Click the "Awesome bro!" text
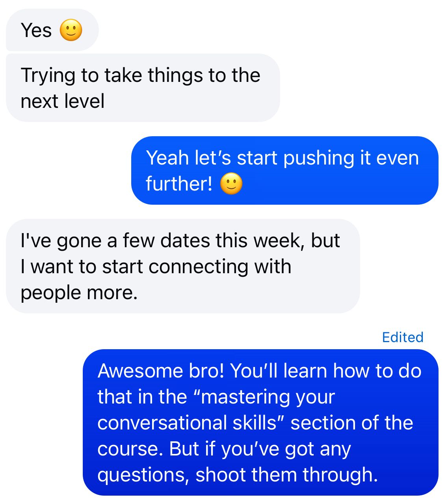Viewport: 448px width, 498px height. [x=161, y=371]
